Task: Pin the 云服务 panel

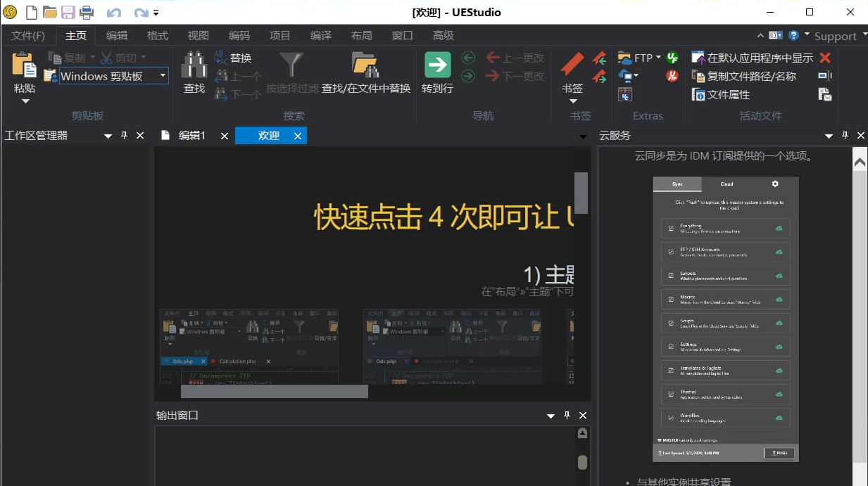Action: click(x=845, y=135)
